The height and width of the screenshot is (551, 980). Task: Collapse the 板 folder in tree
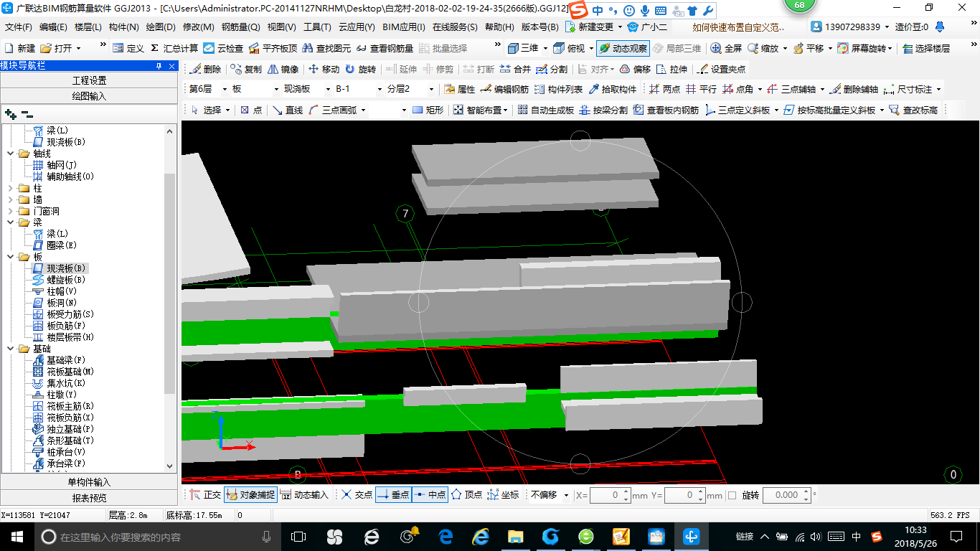point(11,257)
